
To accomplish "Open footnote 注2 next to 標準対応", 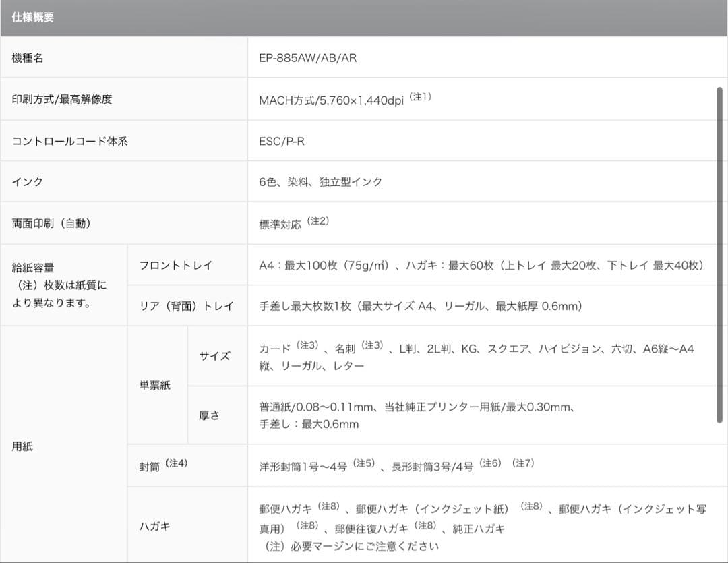I will pyautogui.click(x=318, y=220).
